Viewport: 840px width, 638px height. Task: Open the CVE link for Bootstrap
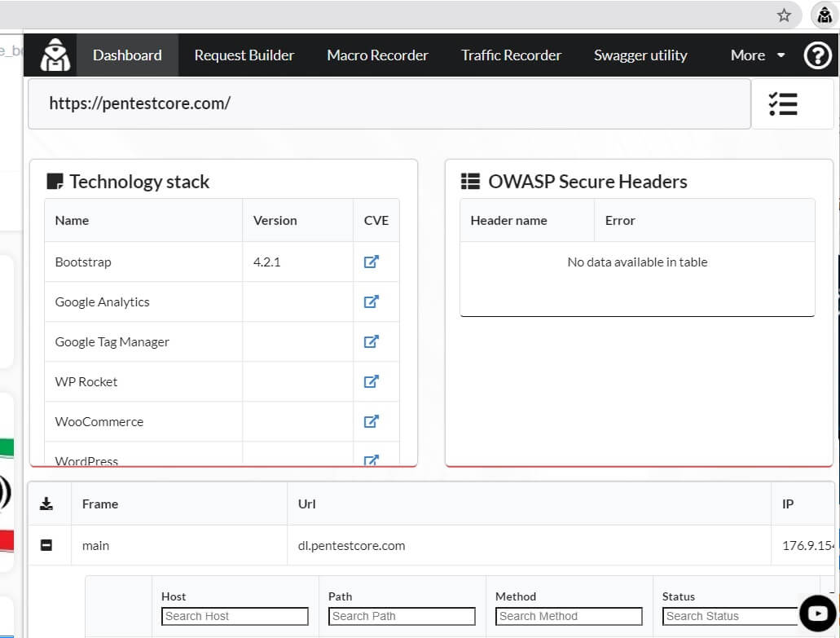coord(372,262)
